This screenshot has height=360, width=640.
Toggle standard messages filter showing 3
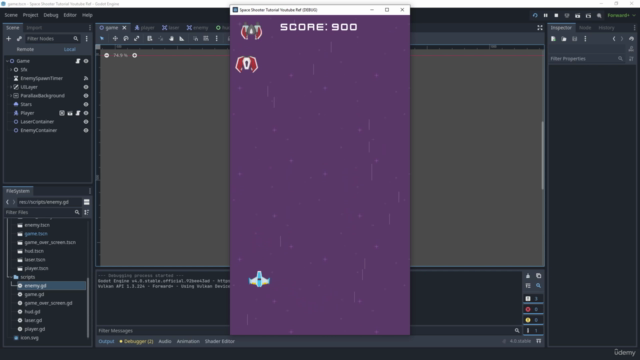[533, 299]
